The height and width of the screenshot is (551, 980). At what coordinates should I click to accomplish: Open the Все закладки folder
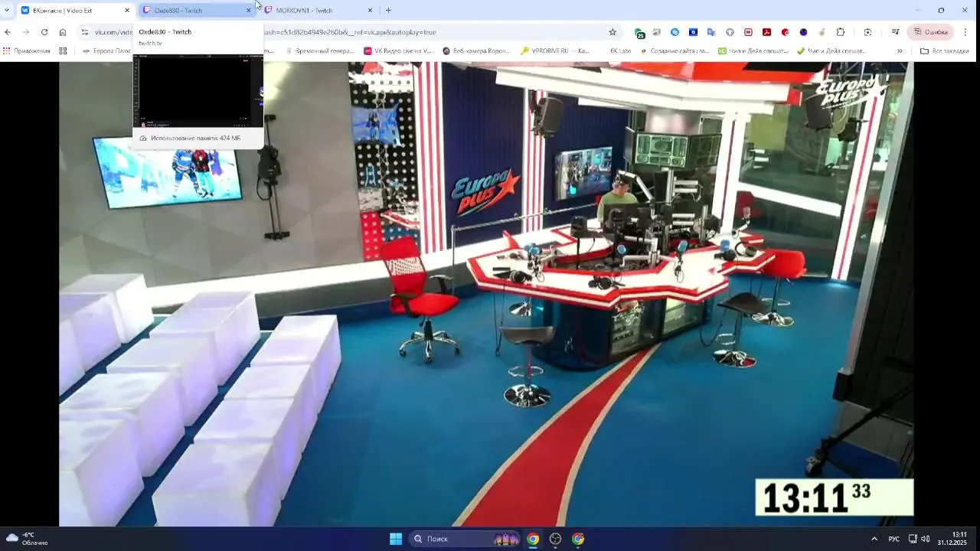tap(945, 51)
